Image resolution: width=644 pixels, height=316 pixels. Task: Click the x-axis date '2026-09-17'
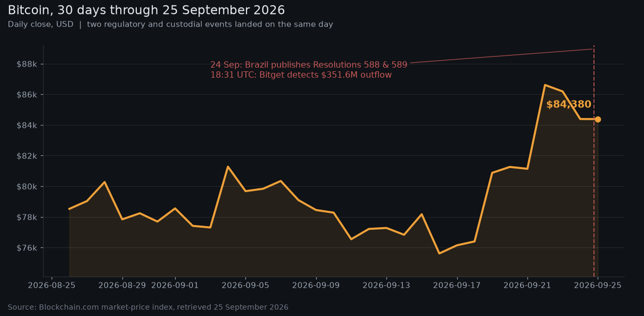coord(457,285)
